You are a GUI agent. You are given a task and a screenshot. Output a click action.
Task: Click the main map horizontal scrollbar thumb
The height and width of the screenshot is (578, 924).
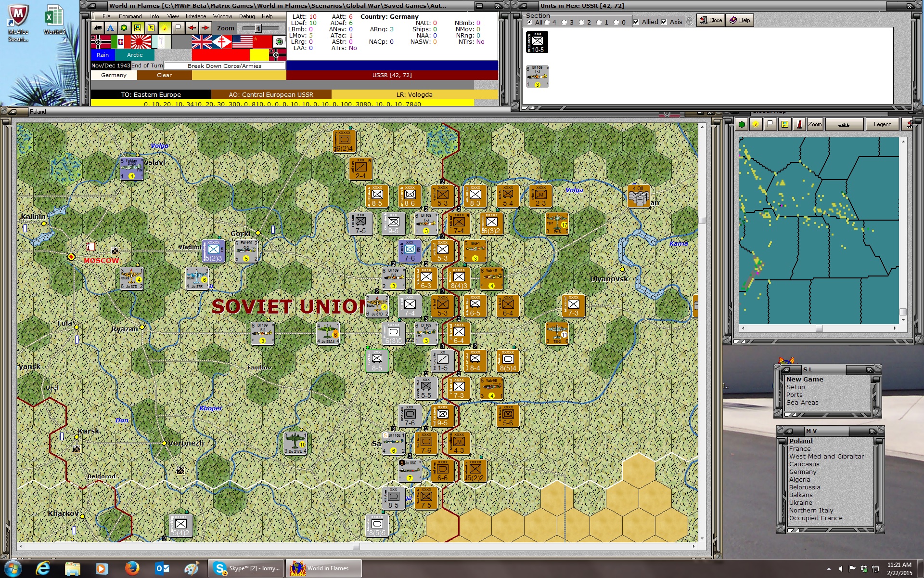pyautogui.click(x=356, y=547)
